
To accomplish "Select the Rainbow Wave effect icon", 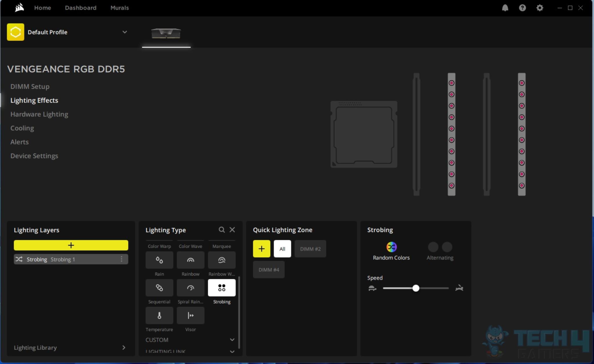I will (222, 260).
